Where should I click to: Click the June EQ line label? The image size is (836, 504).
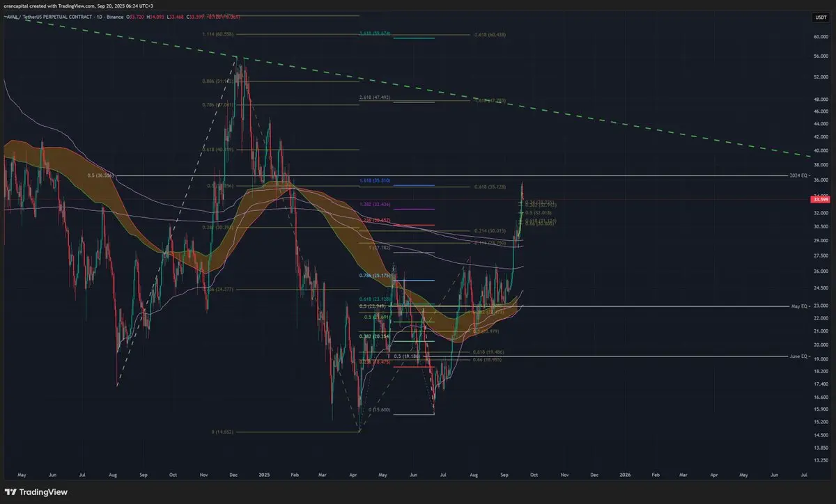pyautogui.click(x=799, y=356)
